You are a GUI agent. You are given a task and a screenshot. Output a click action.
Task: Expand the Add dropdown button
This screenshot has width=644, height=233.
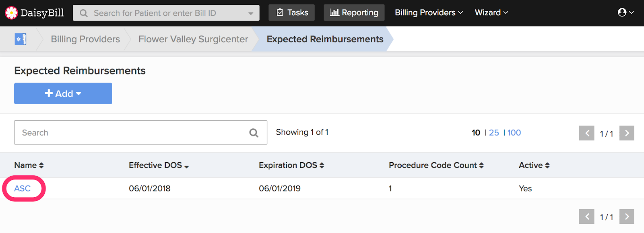[x=63, y=93]
